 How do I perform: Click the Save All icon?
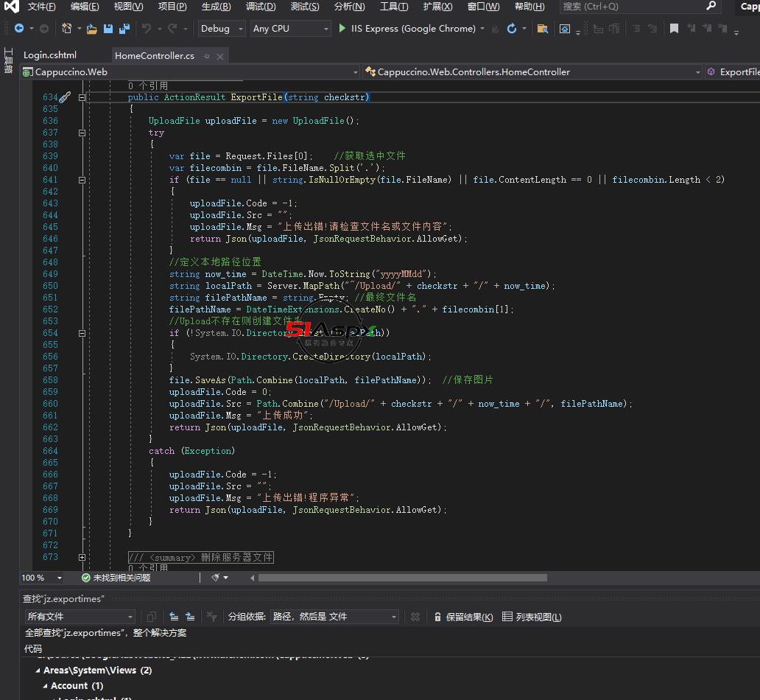click(x=124, y=29)
